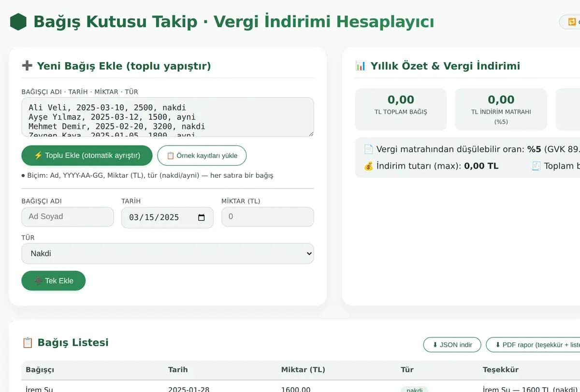580x392 pixels.
Task: Click the 'İrem Su' donor cell
Action: click(x=39, y=389)
